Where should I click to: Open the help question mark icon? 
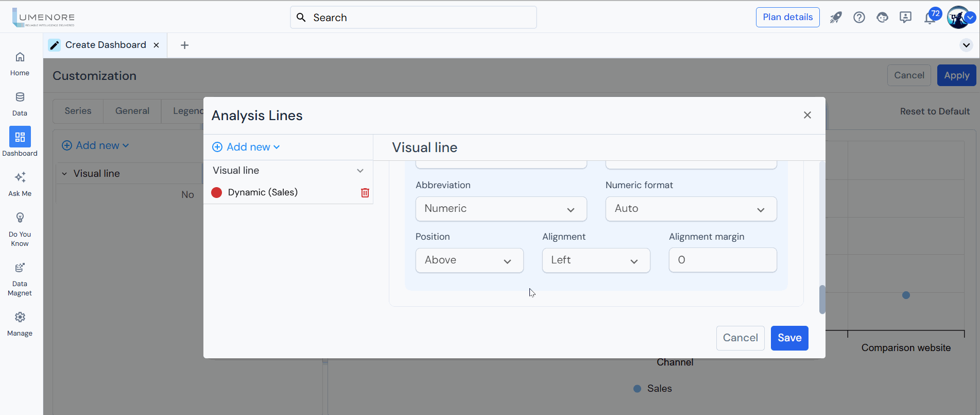pyautogui.click(x=859, y=18)
